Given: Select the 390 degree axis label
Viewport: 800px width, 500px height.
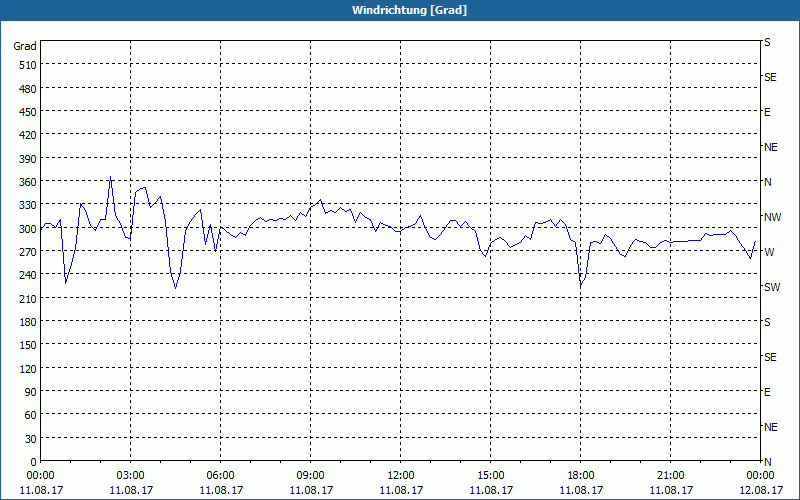Looking at the screenshot, I should (x=29, y=159).
